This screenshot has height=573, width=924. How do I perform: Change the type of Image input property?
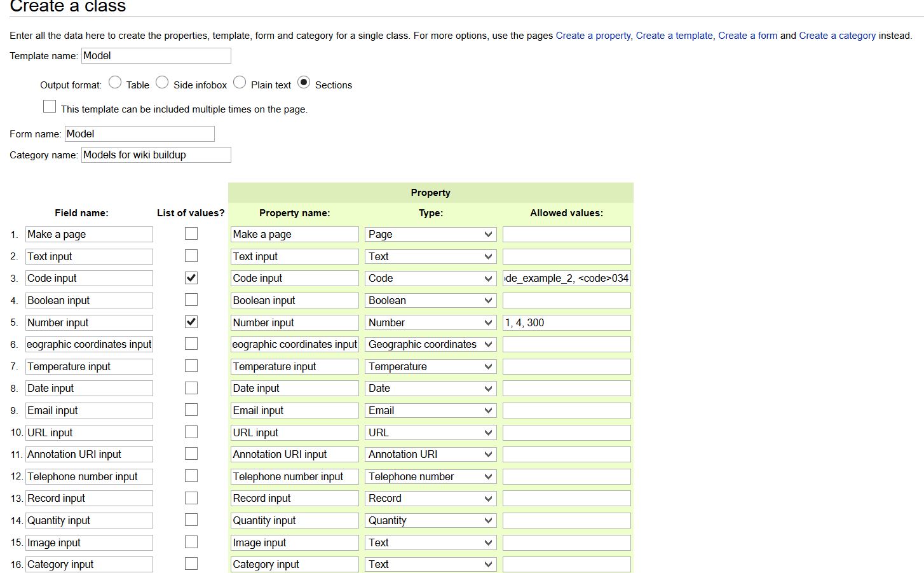pyautogui.click(x=430, y=542)
